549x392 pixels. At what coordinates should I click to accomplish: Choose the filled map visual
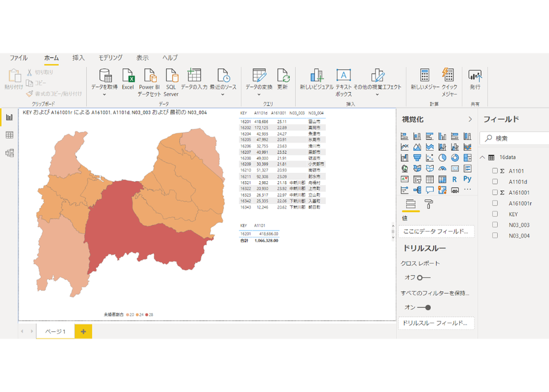pyautogui.click(x=417, y=169)
